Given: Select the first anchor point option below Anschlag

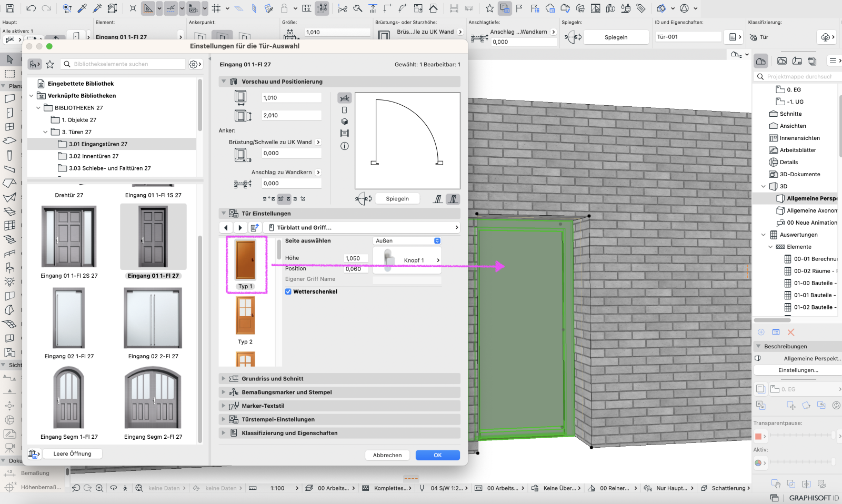Looking at the screenshot, I should (269, 199).
